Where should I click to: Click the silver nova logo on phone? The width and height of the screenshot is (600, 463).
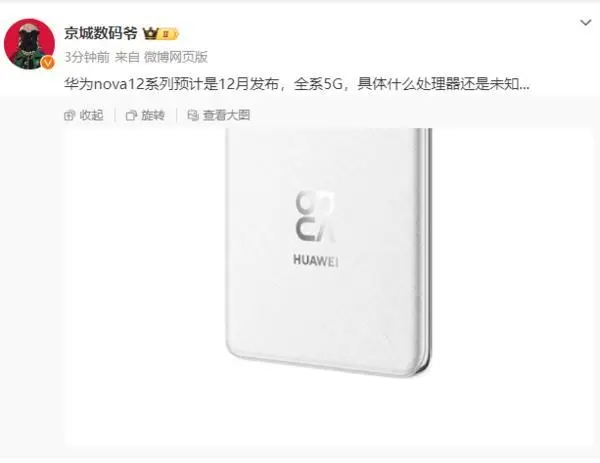coord(316,216)
